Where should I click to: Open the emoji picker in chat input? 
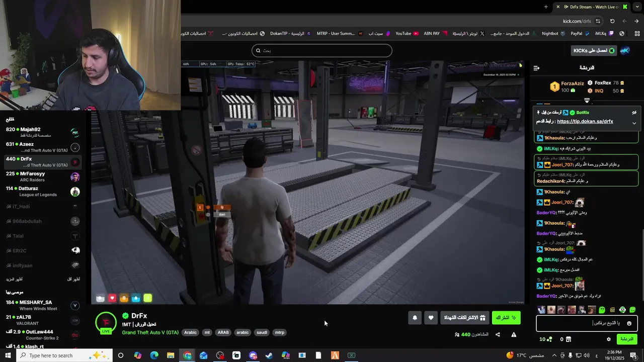[x=629, y=323]
